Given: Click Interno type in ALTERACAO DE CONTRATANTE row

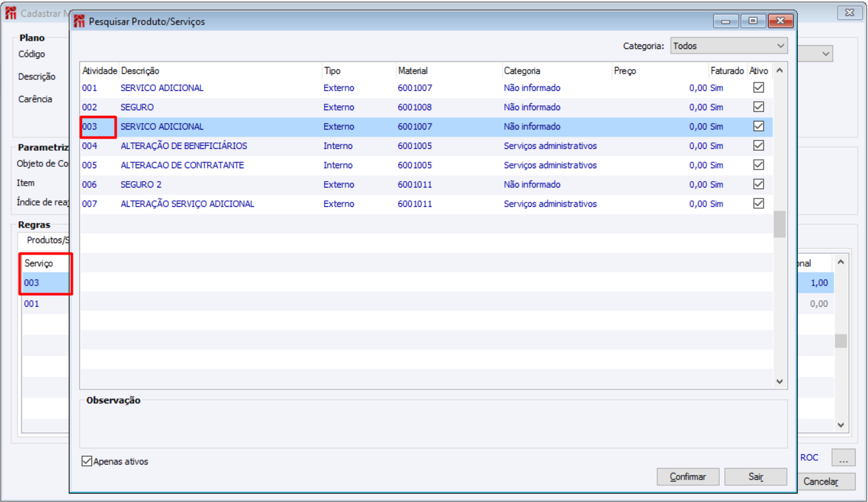Looking at the screenshot, I should coord(338,165).
